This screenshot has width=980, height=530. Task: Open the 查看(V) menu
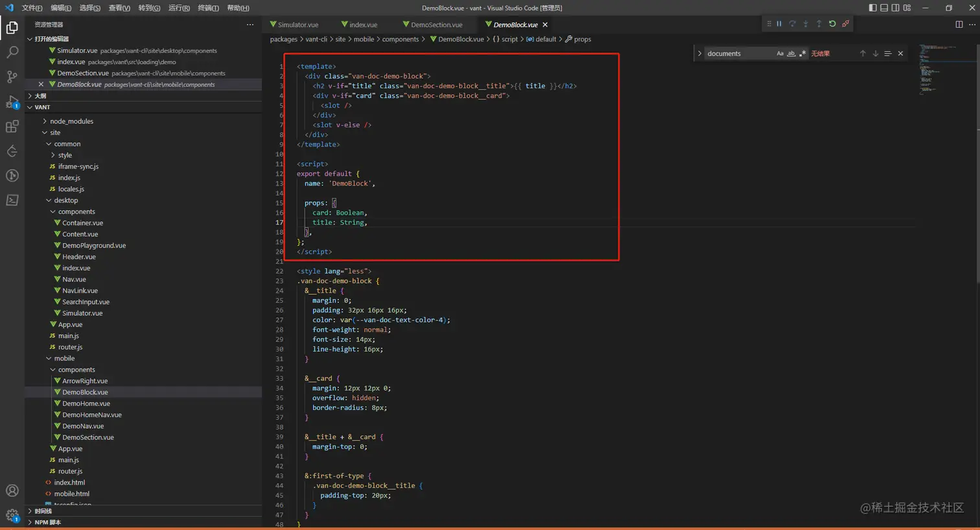119,8
